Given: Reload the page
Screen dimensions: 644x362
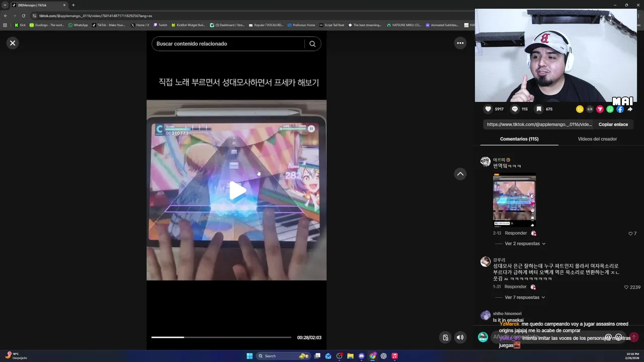Looking at the screenshot, I should (x=23, y=16).
